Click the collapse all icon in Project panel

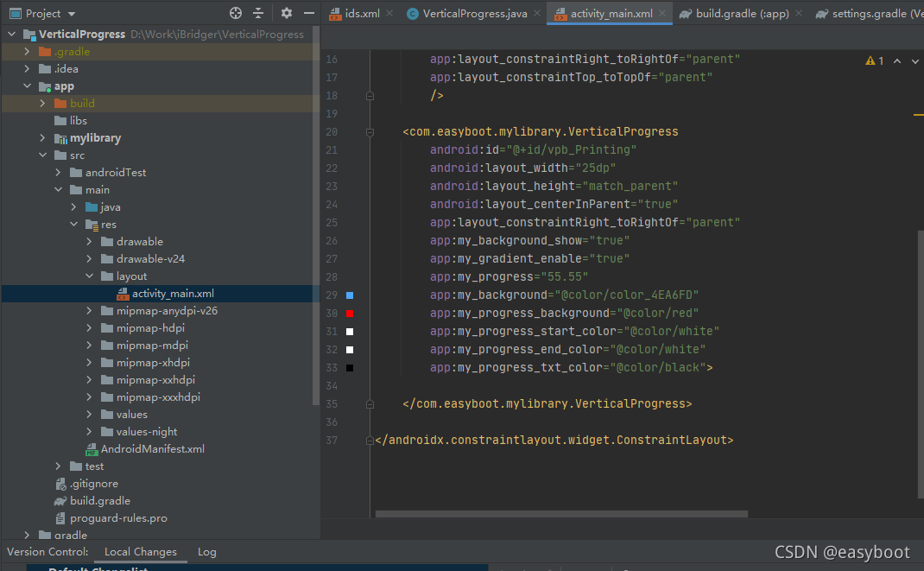(x=258, y=13)
